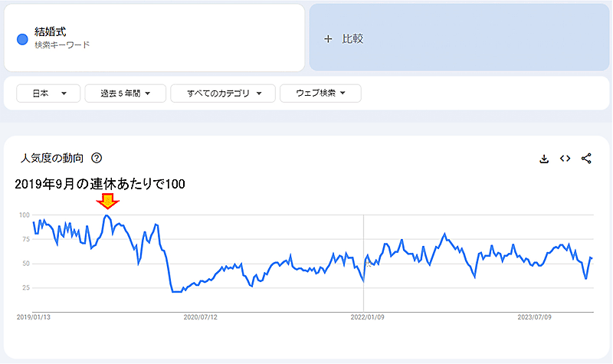
Task: Open the embed code icon
Action: [565, 159]
